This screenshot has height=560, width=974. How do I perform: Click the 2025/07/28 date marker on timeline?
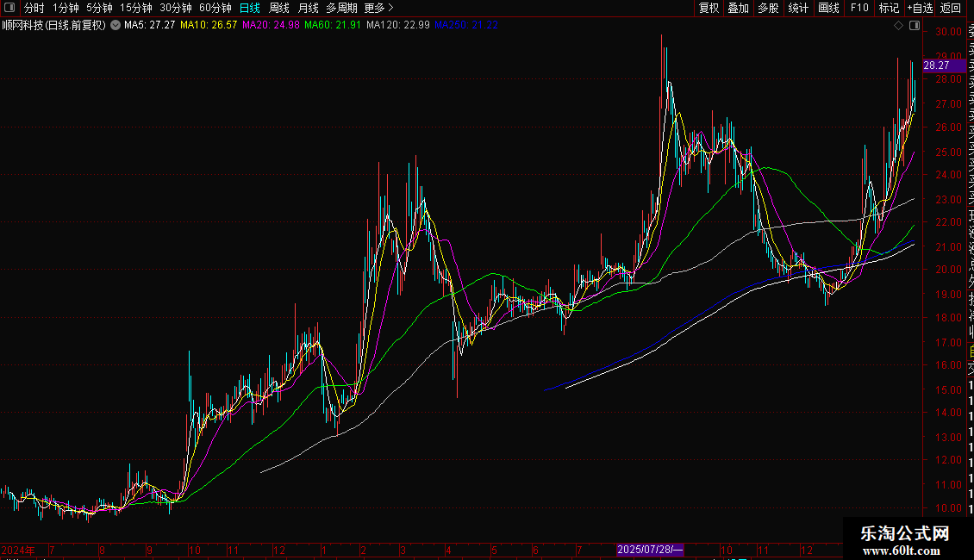tap(651, 550)
